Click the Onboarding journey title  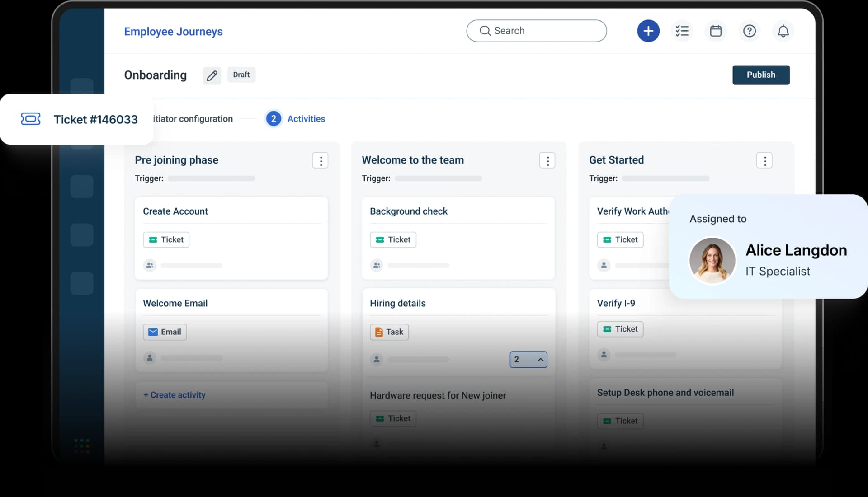[156, 75]
